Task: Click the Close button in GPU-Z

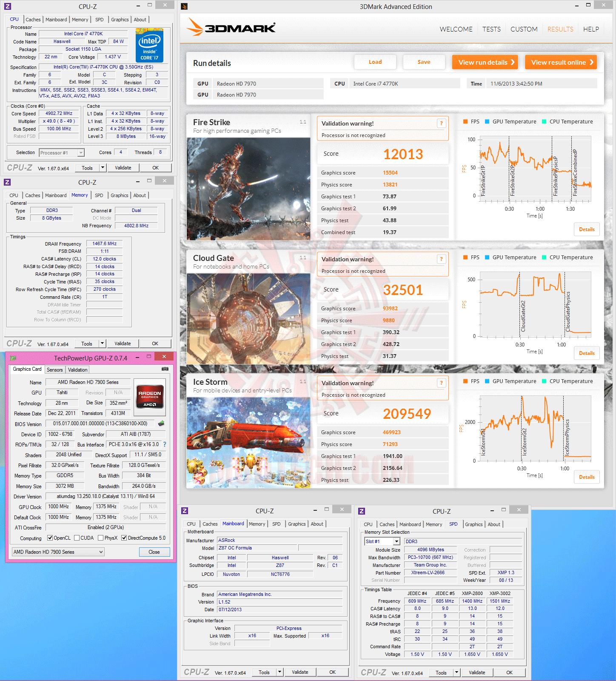Action: tap(154, 552)
